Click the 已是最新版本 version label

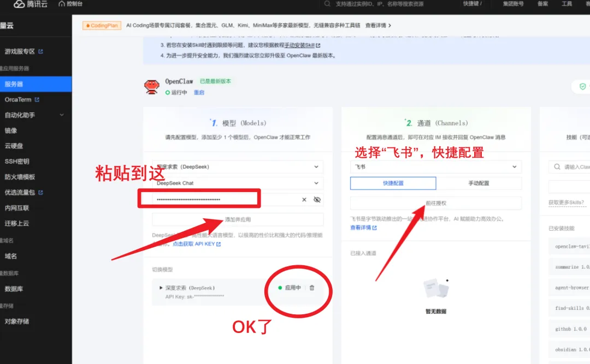215,81
